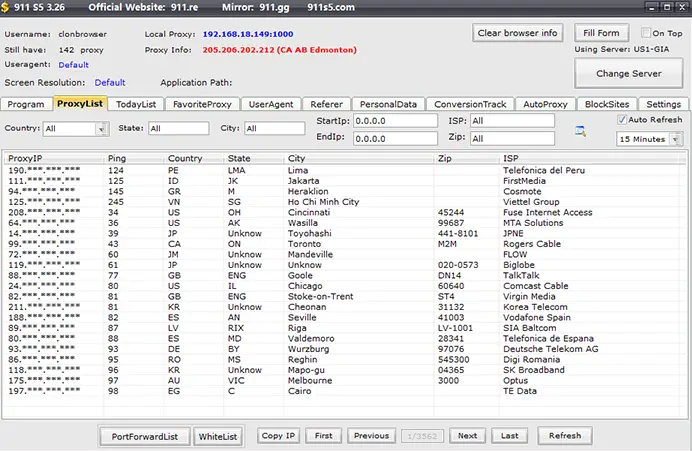Click the Fill Form button
692x451 pixels.
point(601,33)
